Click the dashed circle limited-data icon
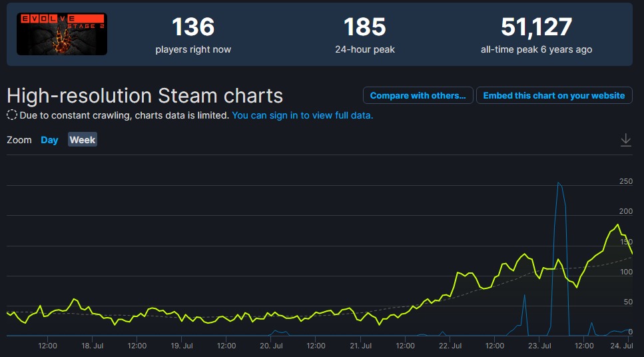The width and height of the screenshot is (644, 357). click(x=12, y=115)
